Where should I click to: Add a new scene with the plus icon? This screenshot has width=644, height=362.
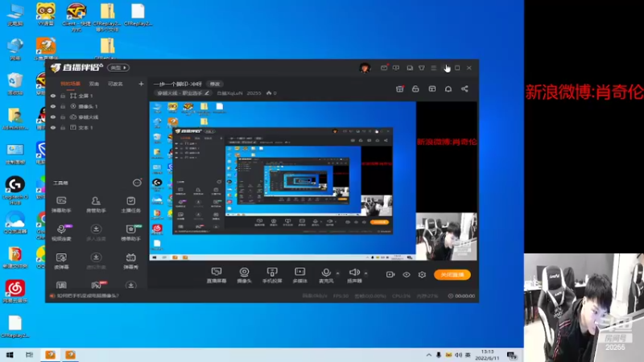(x=141, y=84)
